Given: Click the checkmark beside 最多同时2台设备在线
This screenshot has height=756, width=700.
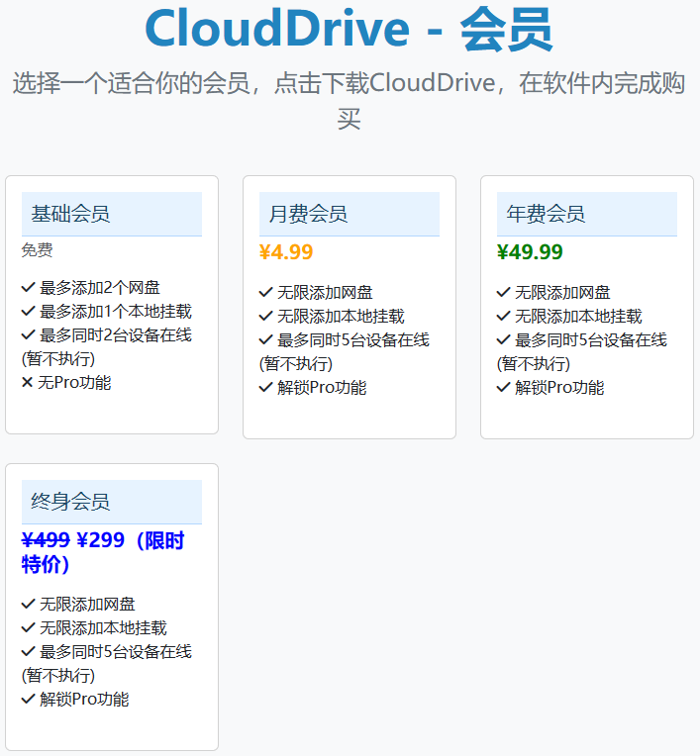Looking at the screenshot, I should [29, 335].
